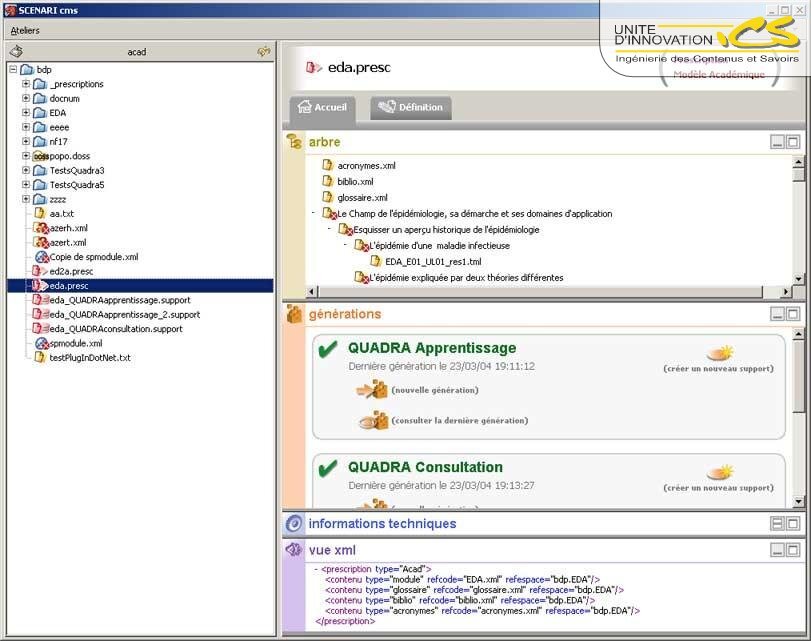Click the Copie de spmodule.xml icon

pos(41,257)
